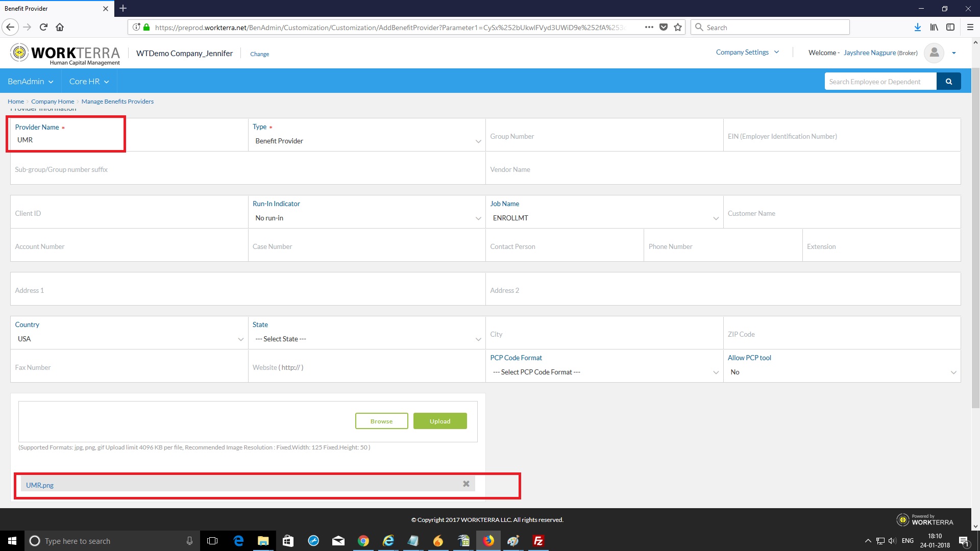
Task: Show site security lock information
Action: [x=146, y=27]
